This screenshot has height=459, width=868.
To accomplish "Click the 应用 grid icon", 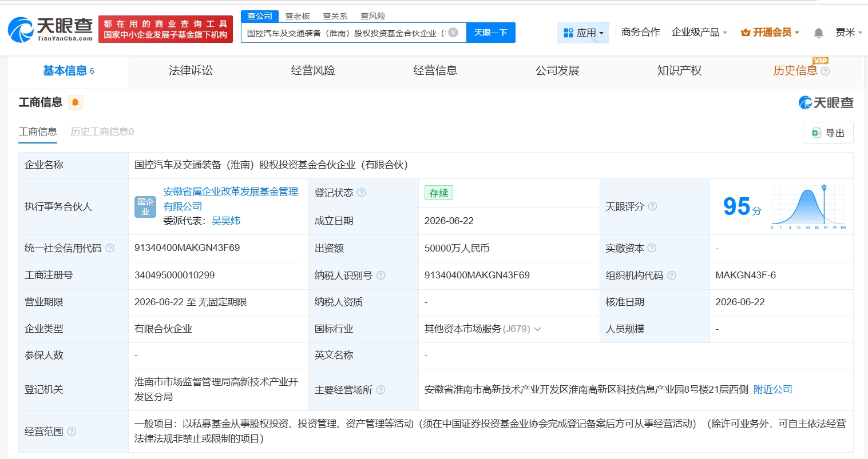I will click(568, 33).
